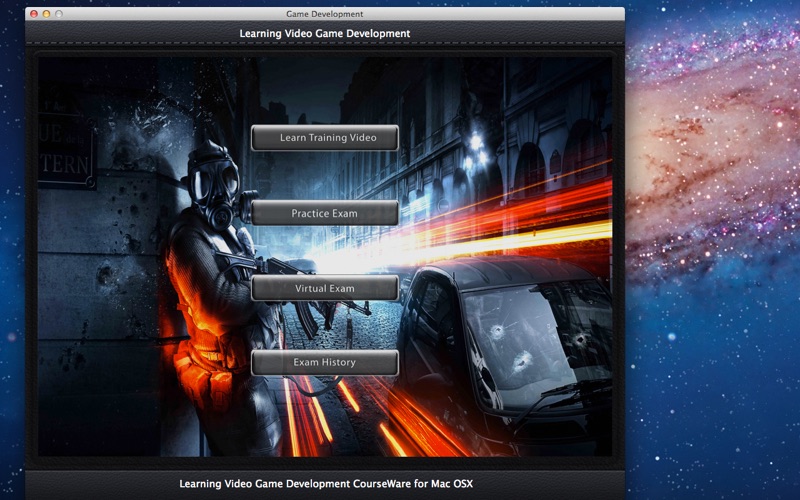Click the 'Learning Video Game Development' header text
Viewport: 800px width, 500px height.
click(x=324, y=34)
